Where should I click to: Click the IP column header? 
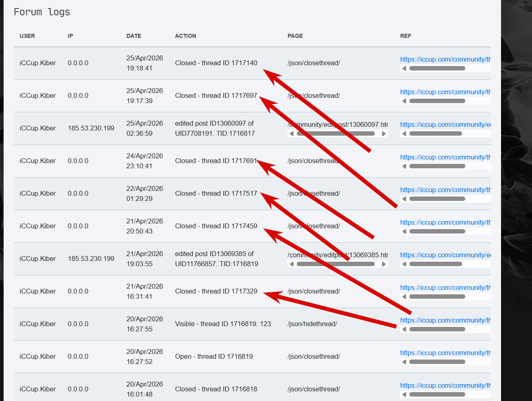click(x=70, y=36)
